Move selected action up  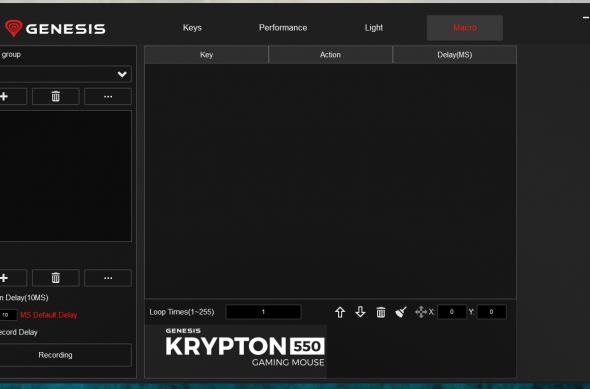340,312
